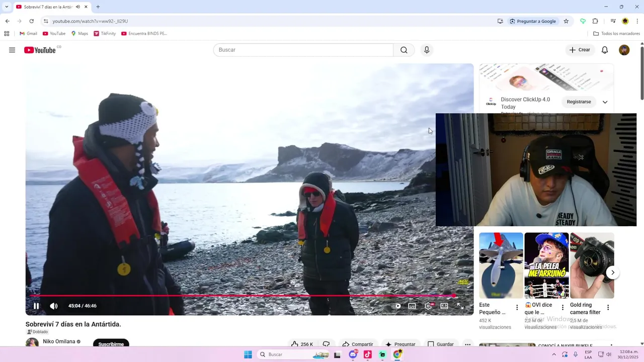Screen dimensions: 644x362
Task: Click the YouTube search magnifier button
Action: pyautogui.click(x=404, y=50)
